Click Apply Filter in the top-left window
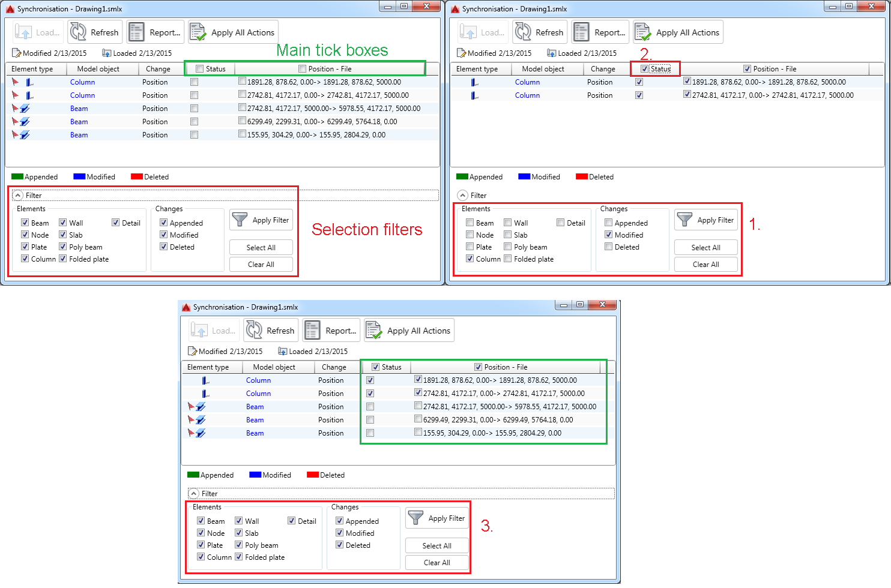Viewport: 891px width, 588px height. pyautogui.click(x=261, y=220)
